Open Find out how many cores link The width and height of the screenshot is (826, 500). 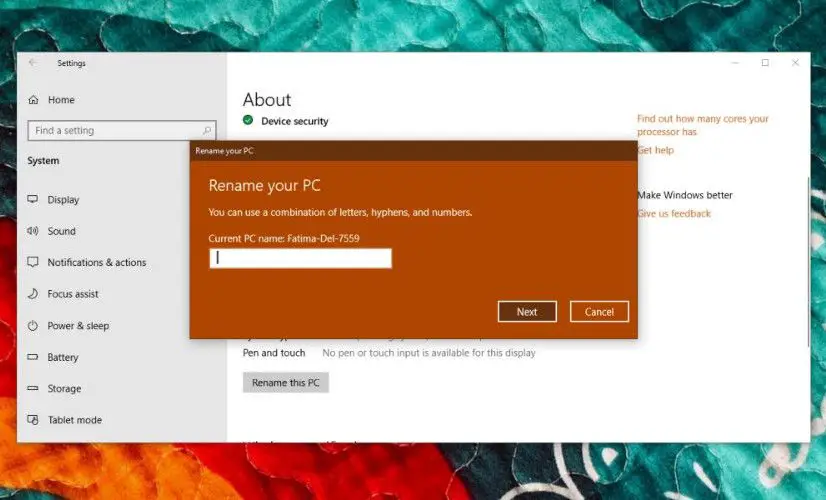click(x=703, y=125)
